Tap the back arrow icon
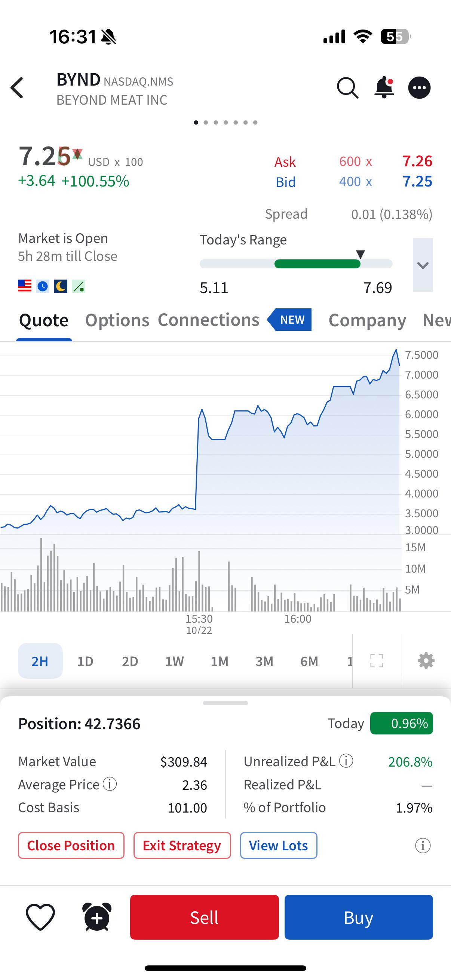This screenshot has height=980, width=451. [x=18, y=88]
